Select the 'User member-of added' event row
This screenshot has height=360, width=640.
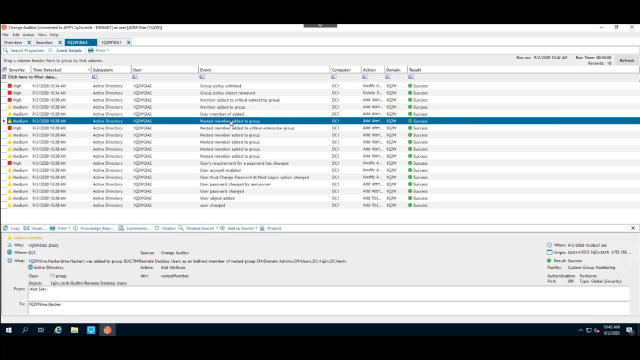(320, 114)
